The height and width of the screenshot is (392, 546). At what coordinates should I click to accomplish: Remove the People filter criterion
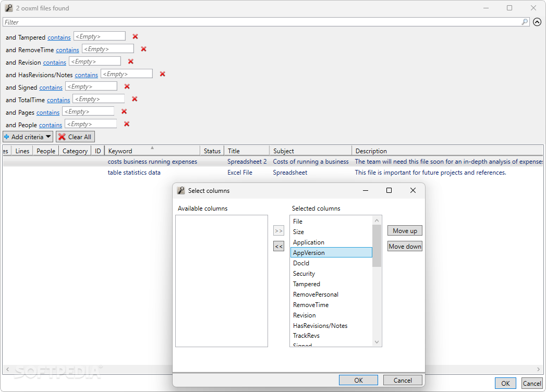coord(127,124)
